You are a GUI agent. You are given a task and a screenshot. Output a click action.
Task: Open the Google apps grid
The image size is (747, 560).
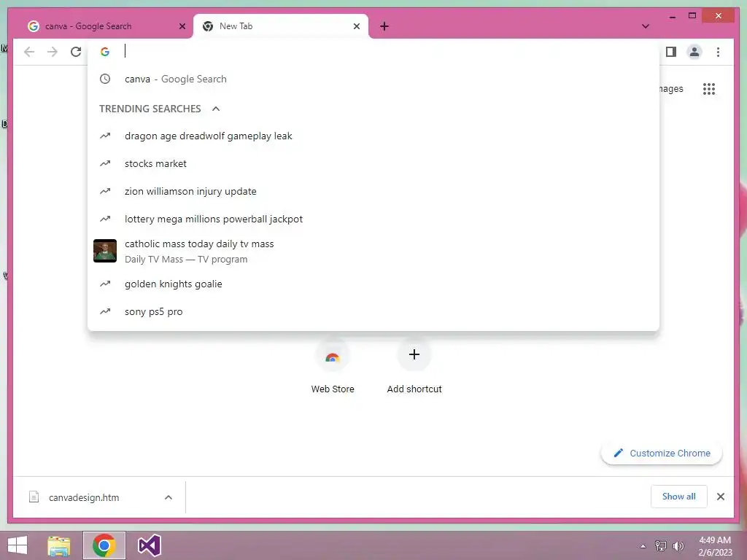[x=709, y=88]
